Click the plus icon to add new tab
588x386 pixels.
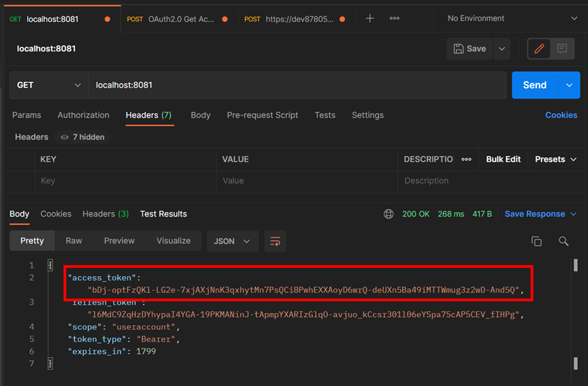[369, 18]
